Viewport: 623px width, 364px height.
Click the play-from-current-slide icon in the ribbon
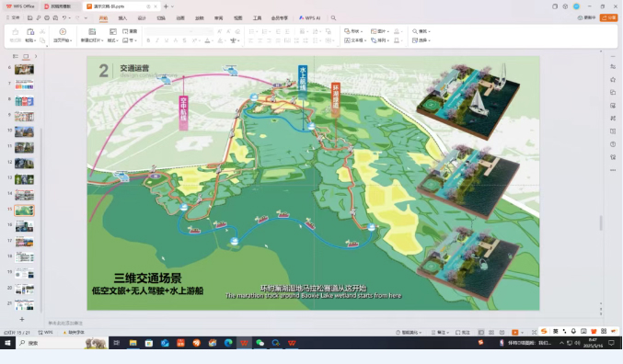[63, 32]
